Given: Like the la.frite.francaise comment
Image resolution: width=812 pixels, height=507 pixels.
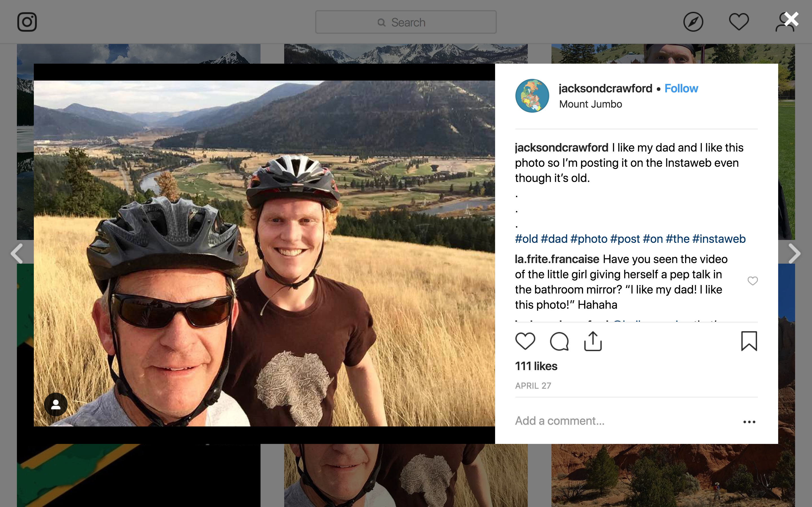Looking at the screenshot, I should pos(753,281).
